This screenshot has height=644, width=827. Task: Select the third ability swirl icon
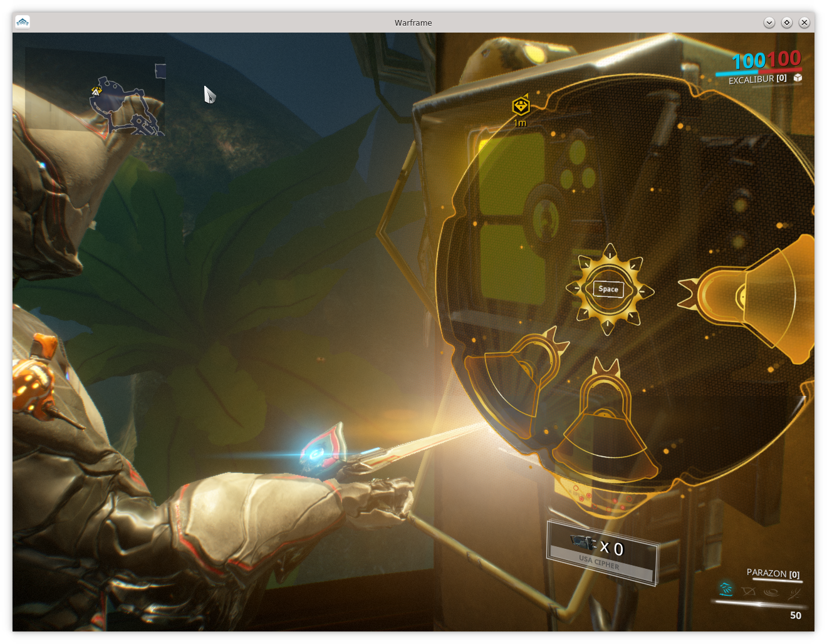(x=771, y=592)
